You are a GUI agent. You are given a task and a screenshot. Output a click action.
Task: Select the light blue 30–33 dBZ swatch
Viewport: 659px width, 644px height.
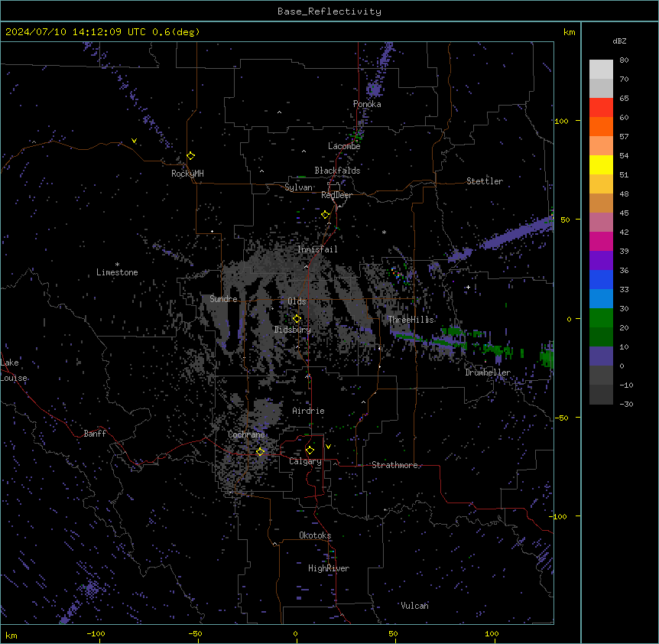click(601, 298)
